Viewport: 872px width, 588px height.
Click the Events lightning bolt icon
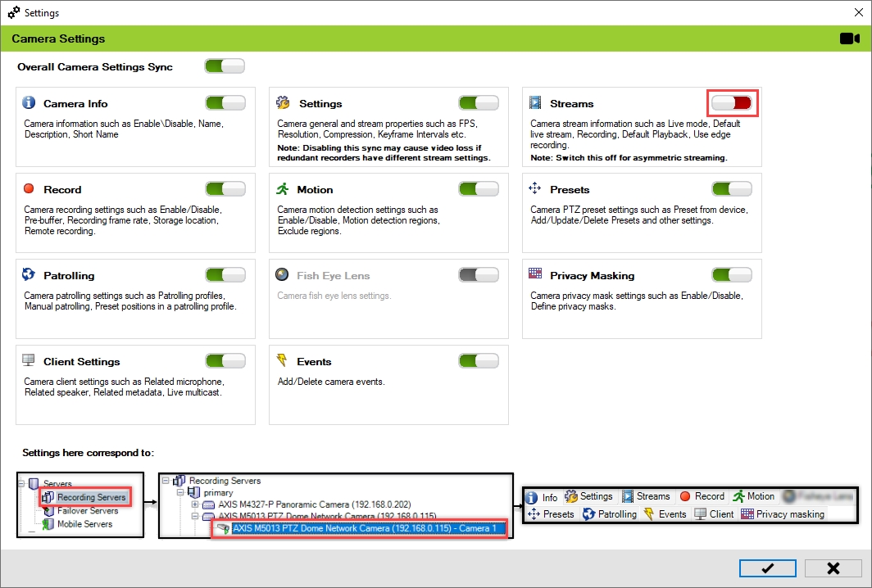tap(283, 361)
